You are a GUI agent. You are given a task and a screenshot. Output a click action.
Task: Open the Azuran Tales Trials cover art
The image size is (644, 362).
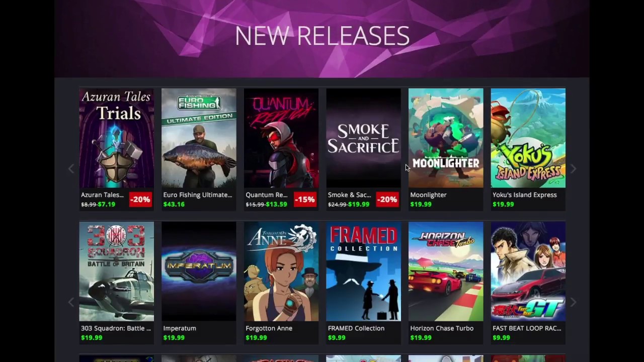click(x=116, y=138)
